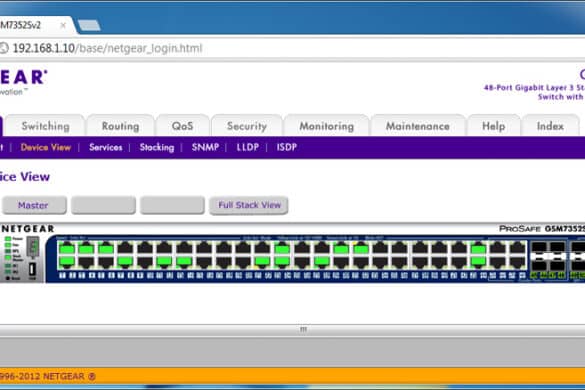The width and height of the screenshot is (585, 390).
Task: Open the Routing tab
Action: (120, 126)
